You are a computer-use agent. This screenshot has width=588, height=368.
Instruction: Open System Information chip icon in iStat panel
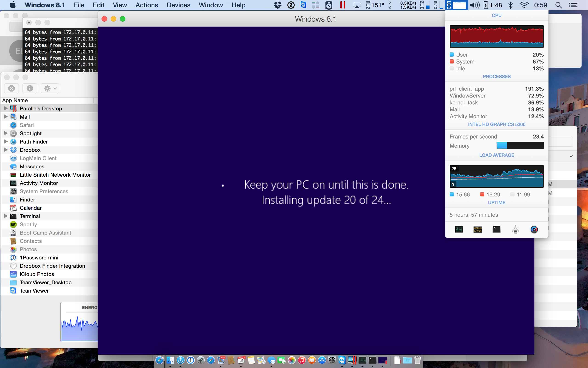click(515, 229)
